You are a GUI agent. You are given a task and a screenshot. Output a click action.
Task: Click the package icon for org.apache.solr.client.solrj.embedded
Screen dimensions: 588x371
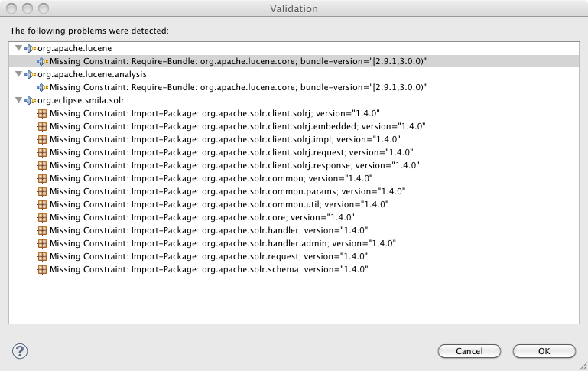point(43,126)
